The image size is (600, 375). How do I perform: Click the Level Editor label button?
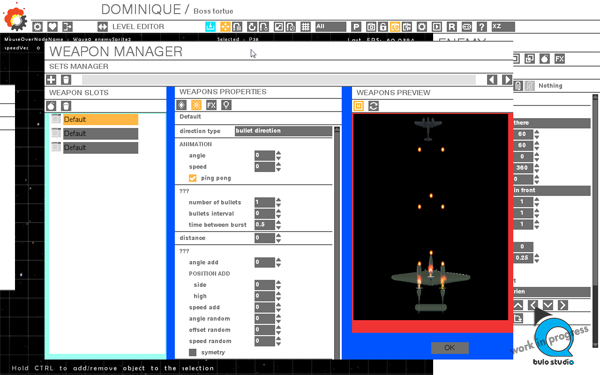click(x=138, y=27)
